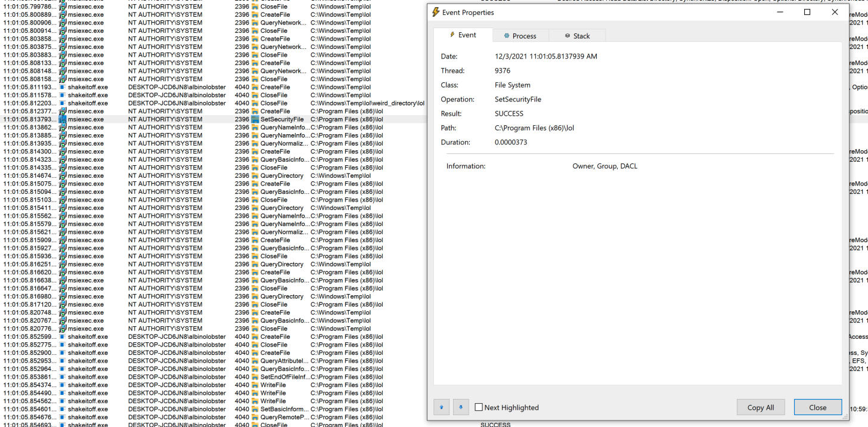This screenshot has width=868, height=427.
Task: Click file icon beside QueryNormaliz... at 11:01:05.815621
Action: coord(255,232)
